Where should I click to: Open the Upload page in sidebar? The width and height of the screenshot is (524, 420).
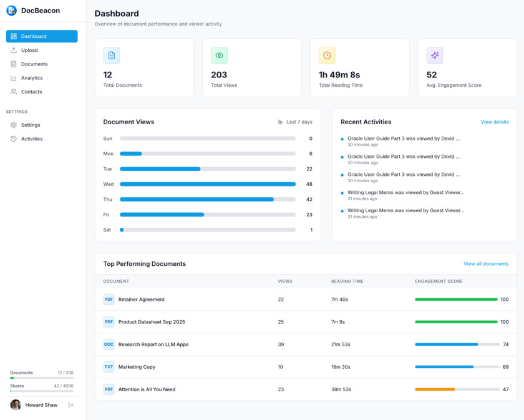29,51
